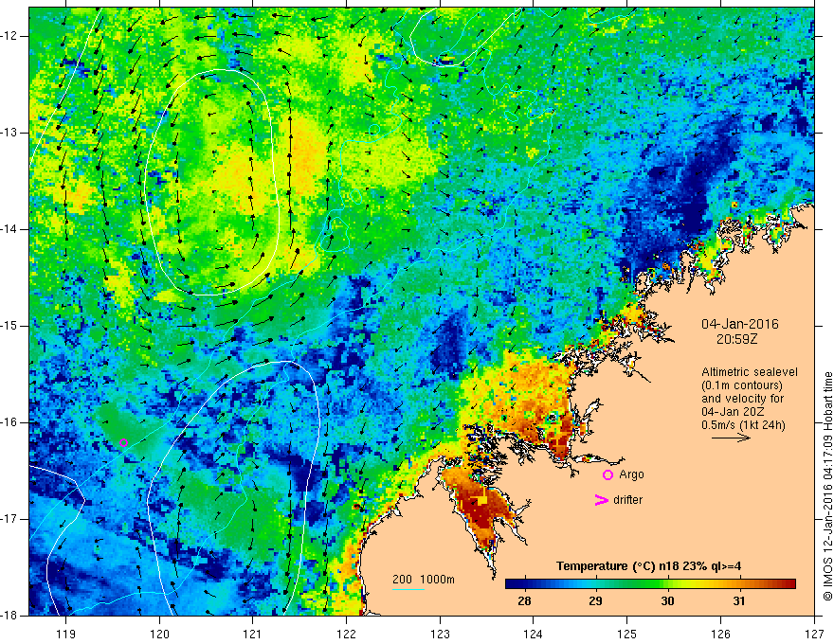
Task: Click the 123 longitude axis label
Action: pyautogui.click(x=440, y=634)
